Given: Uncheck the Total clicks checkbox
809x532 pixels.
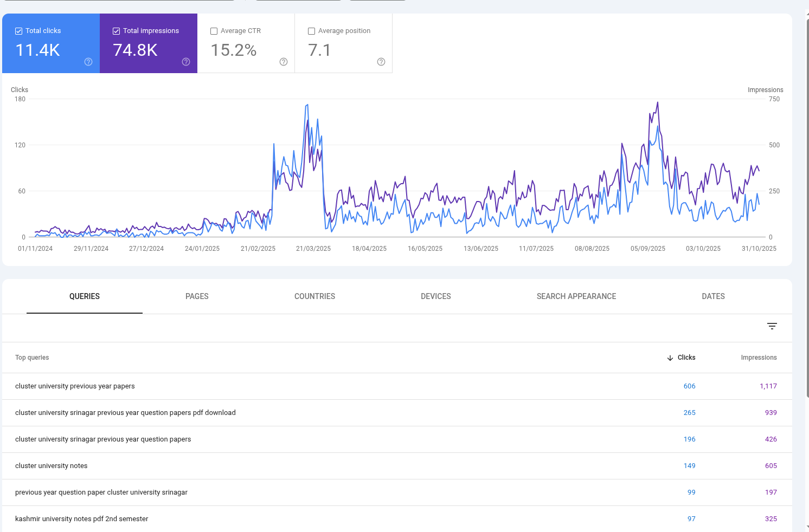Looking at the screenshot, I should click(x=19, y=31).
